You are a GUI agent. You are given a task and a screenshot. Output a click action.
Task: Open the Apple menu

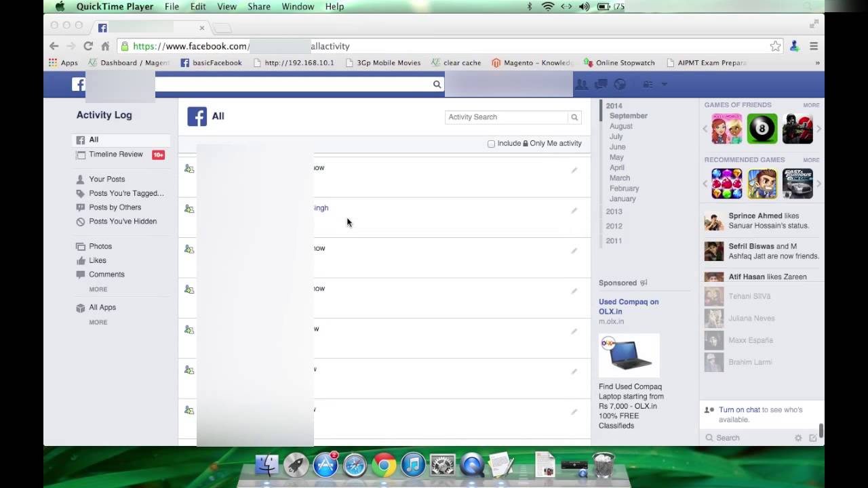tap(60, 7)
